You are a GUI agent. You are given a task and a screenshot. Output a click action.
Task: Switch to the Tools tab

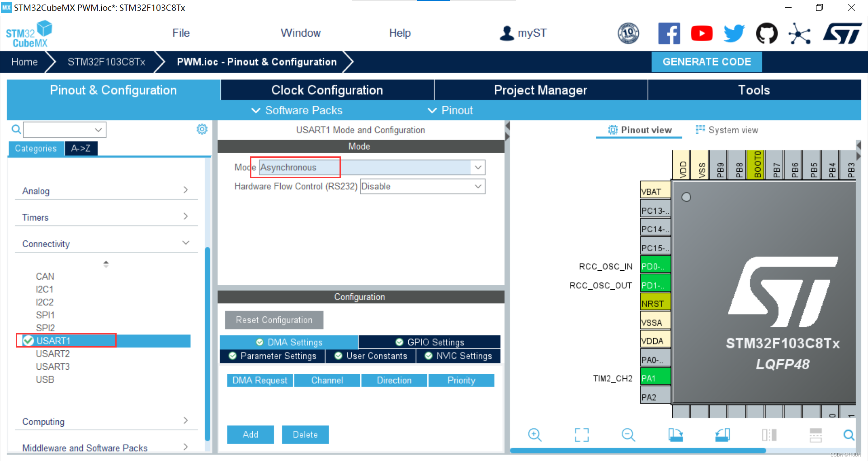point(754,90)
